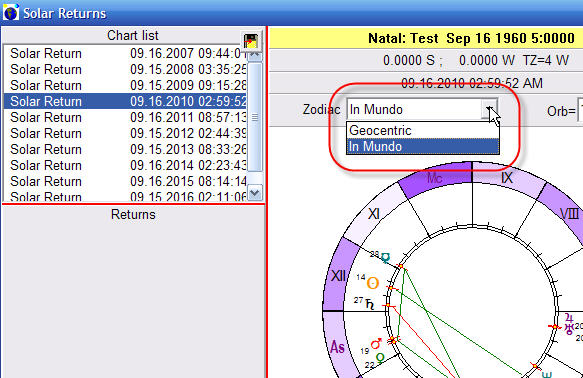The width and height of the screenshot is (583, 378).
Task: Click the Mc label on wheel
Action: [434, 178]
